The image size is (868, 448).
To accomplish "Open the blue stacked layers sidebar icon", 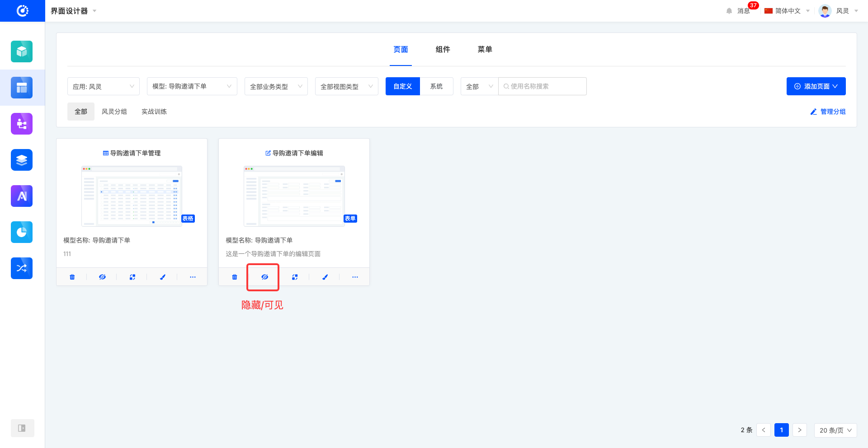I will 22,160.
